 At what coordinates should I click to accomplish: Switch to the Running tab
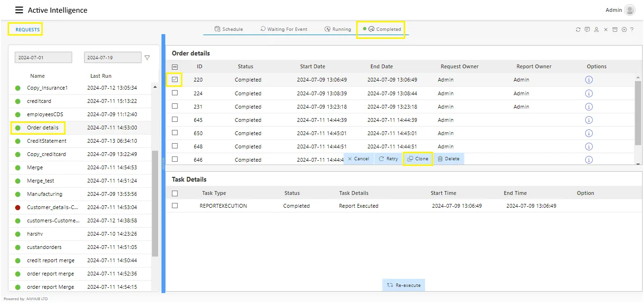coord(338,29)
